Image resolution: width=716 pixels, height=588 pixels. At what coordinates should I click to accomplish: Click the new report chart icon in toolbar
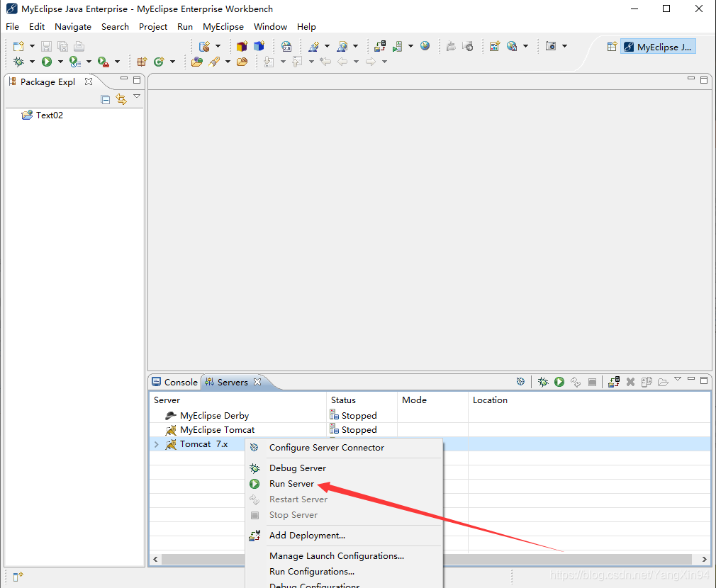pos(495,46)
